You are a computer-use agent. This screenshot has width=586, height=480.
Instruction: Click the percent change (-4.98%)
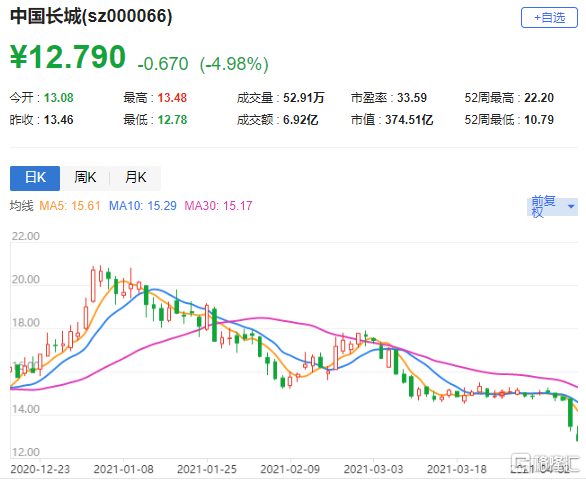[234, 64]
